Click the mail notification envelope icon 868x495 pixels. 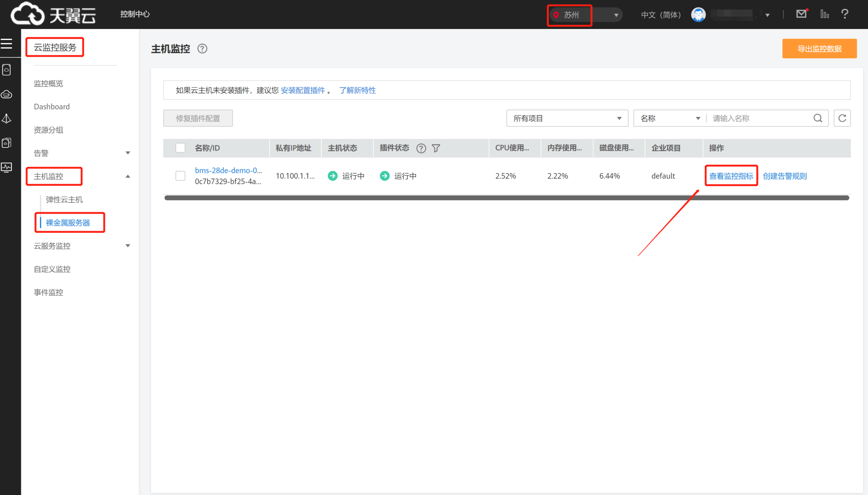click(801, 14)
